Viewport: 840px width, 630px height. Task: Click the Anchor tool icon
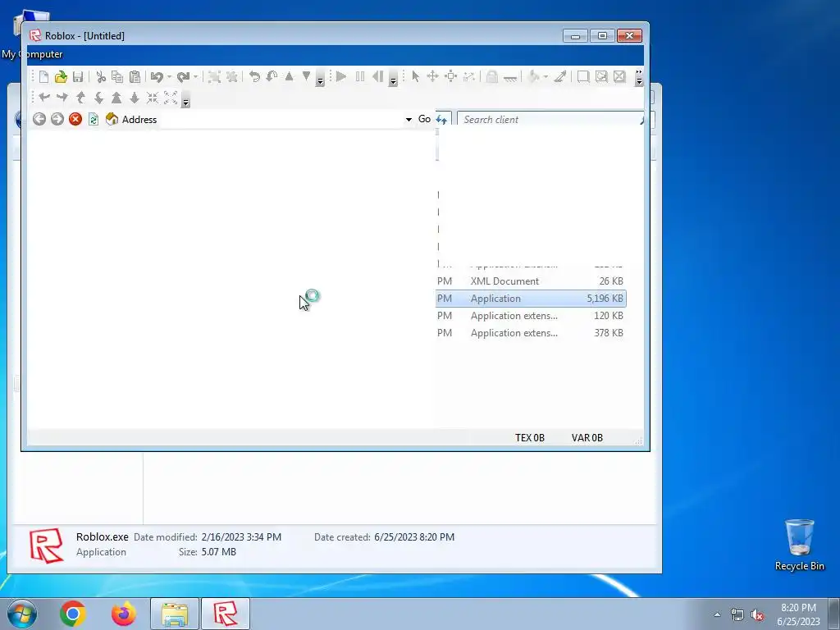point(510,78)
